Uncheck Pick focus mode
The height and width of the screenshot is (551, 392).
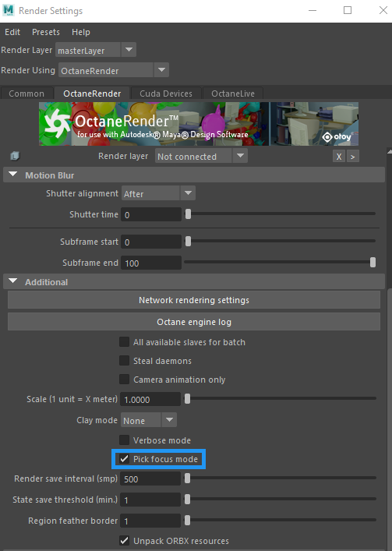pyautogui.click(x=125, y=459)
